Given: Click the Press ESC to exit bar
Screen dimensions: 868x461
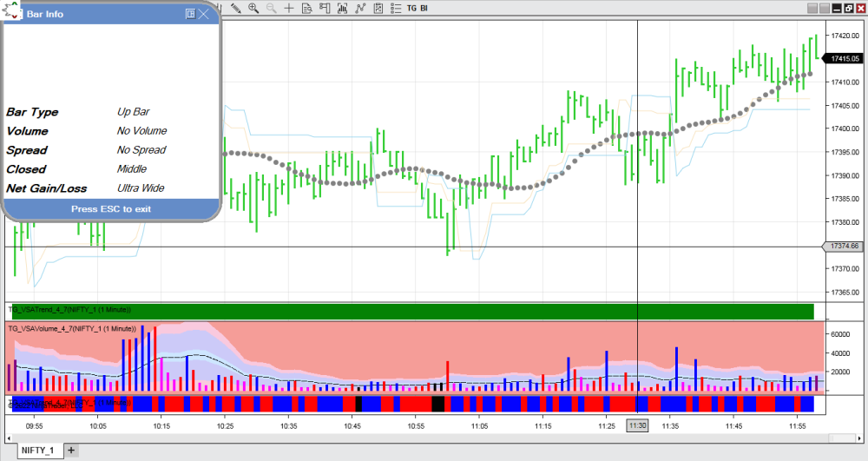Looking at the screenshot, I should click(x=111, y=209).
